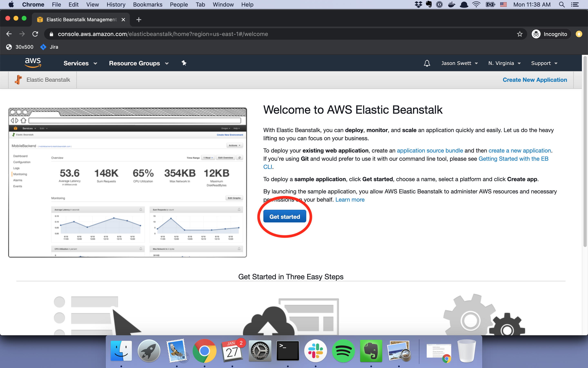This screenshot has width=588, height=368.
Task: Click Create New Application link
Action: point(535,80)
